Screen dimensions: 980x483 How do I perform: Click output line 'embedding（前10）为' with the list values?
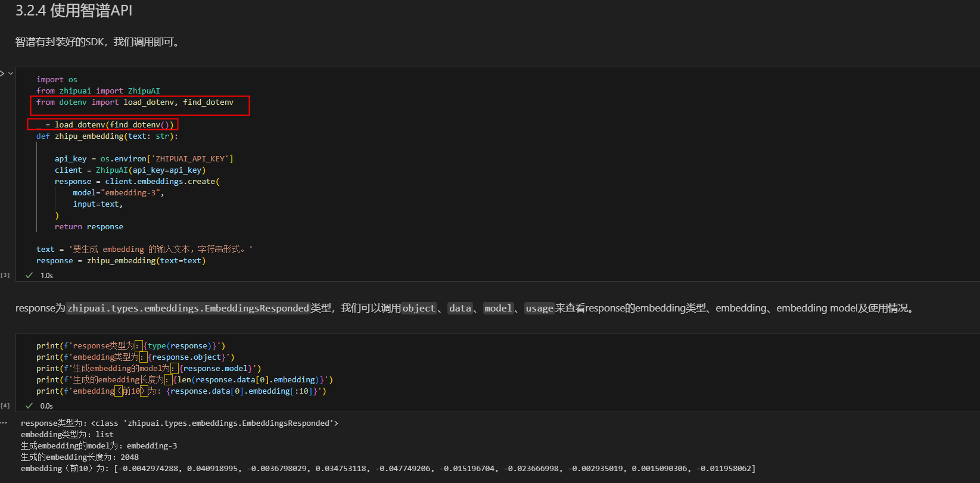[388, 469]
